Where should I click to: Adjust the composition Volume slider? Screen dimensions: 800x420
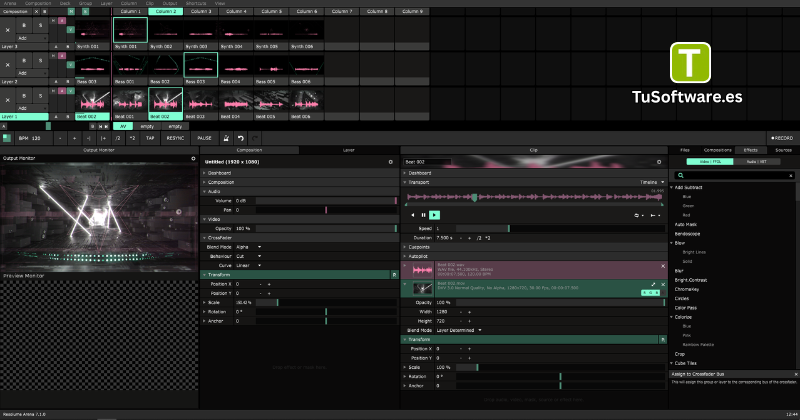coord(326,201)
